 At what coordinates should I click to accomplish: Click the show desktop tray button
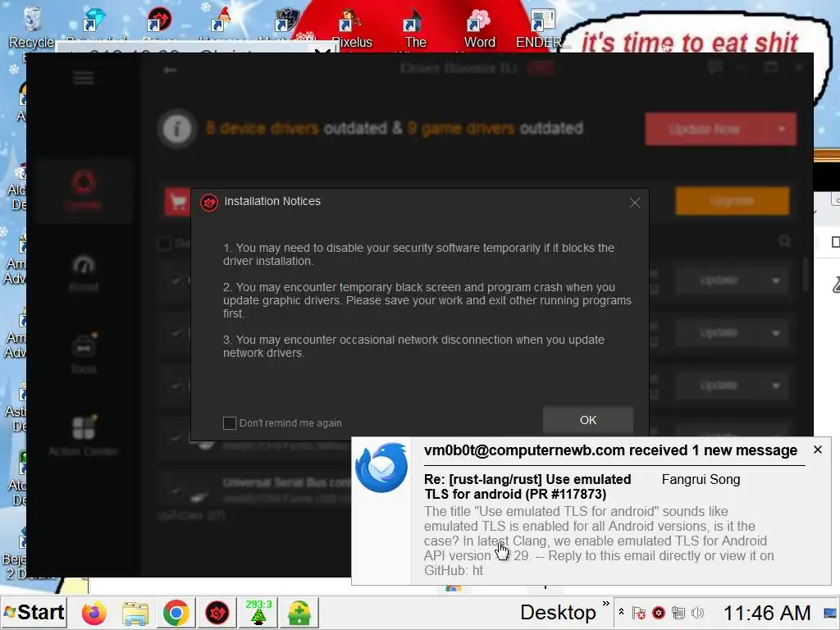pos(830,613)
